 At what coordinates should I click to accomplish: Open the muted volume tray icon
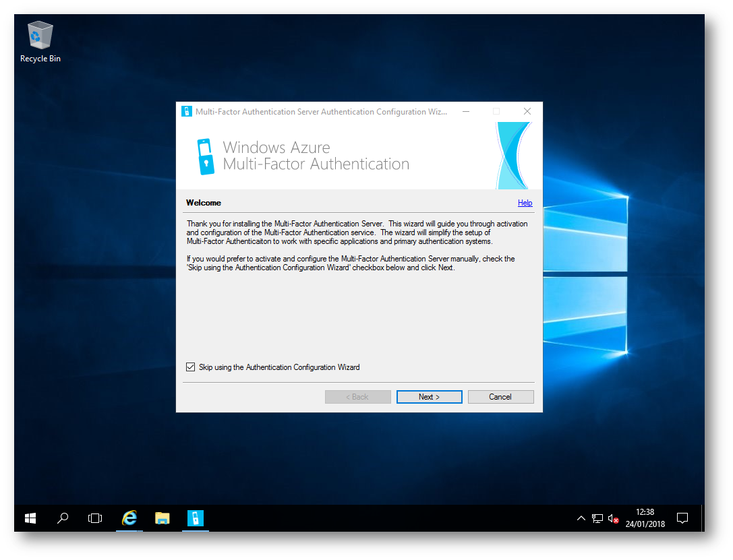tap(613, 518)
